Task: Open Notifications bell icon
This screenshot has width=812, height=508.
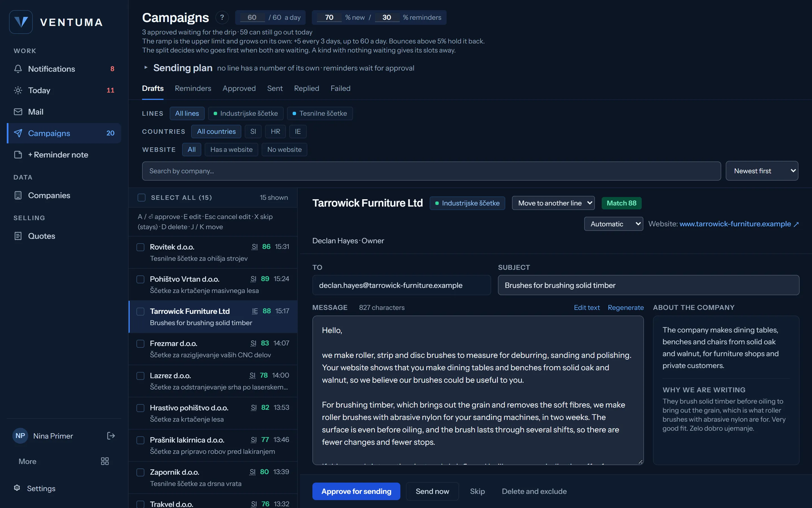Action: coord(18,69)
